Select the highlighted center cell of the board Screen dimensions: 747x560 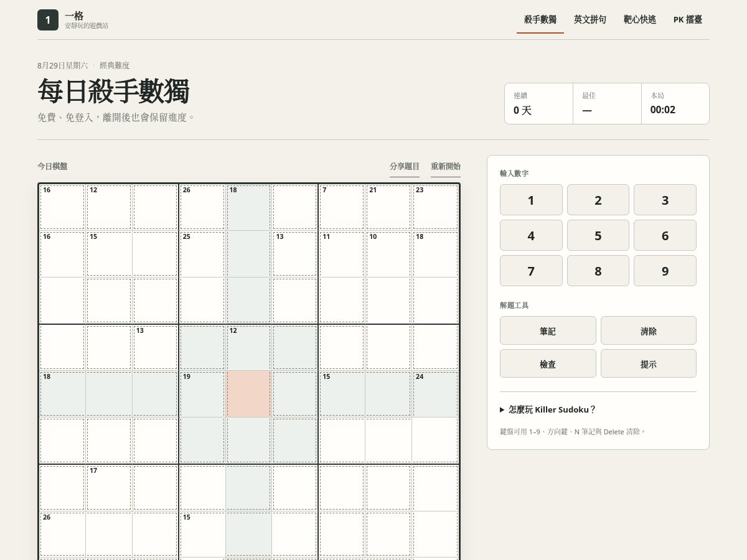pos(249,394)
